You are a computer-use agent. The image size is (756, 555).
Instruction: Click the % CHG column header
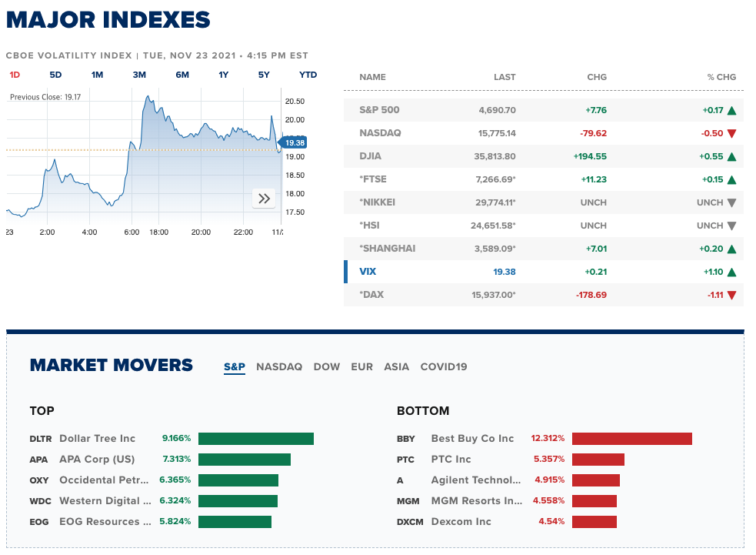[x=721, y=77]
